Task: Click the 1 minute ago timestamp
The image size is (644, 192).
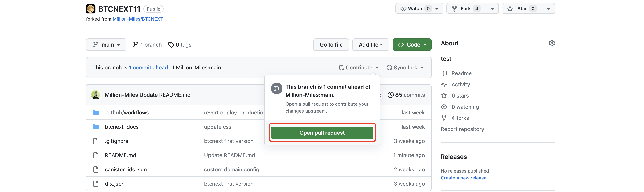Action: pyautogui.click(x=409, y=155)
